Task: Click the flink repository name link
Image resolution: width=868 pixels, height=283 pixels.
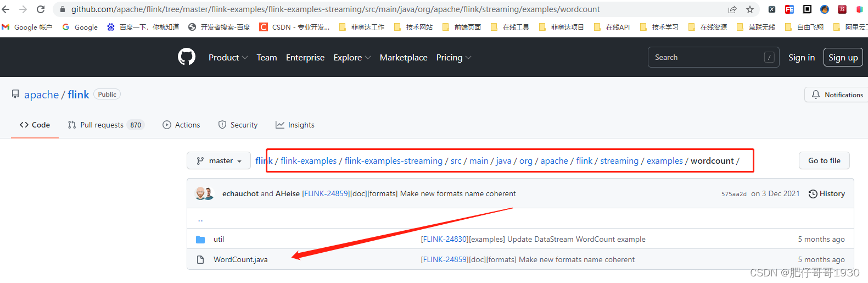Action: click(x=79, y=95)
